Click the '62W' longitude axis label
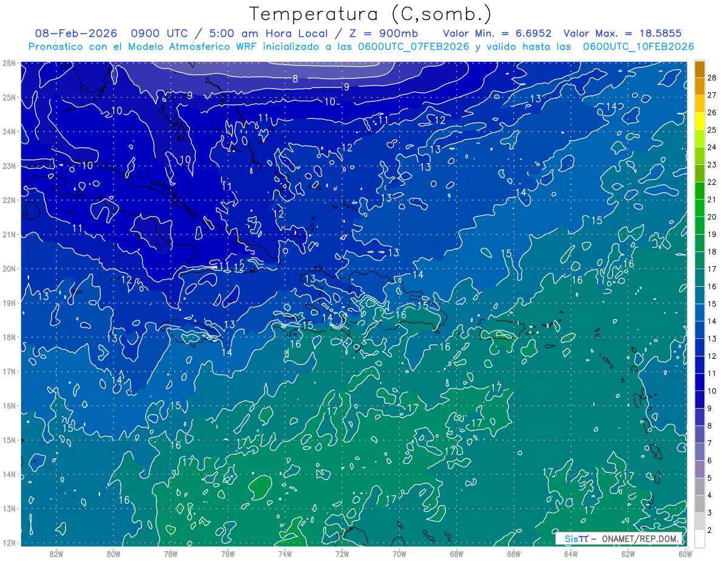The image size is (728, 562). (627, 554)
